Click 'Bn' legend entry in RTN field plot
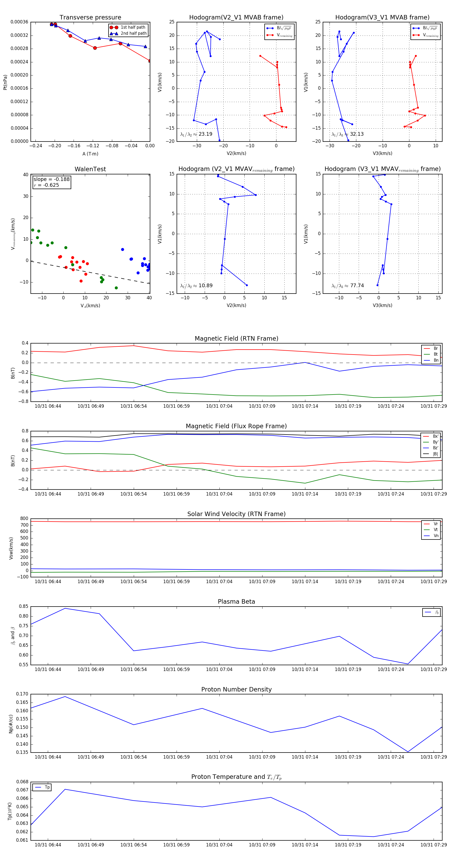473x868 pixels. point(431,360)
